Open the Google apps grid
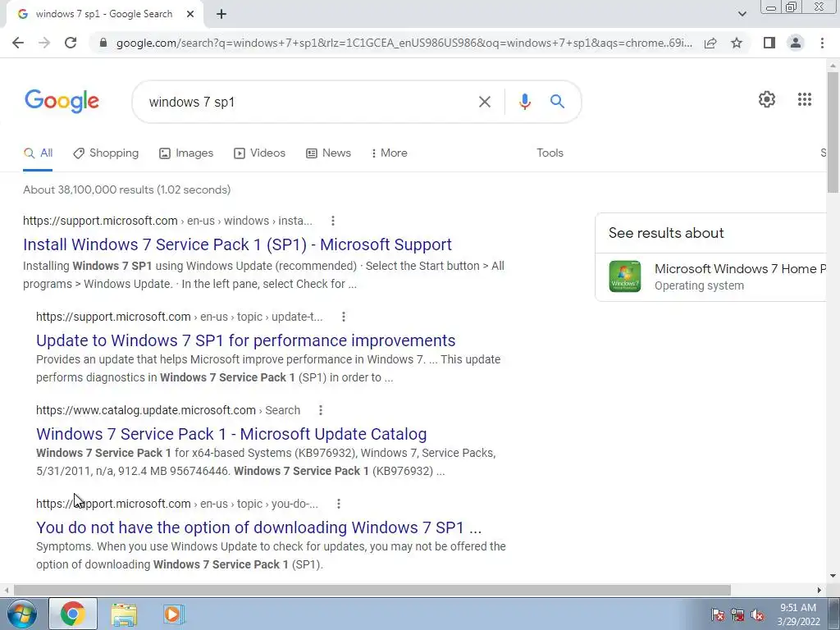 [804, 99]
